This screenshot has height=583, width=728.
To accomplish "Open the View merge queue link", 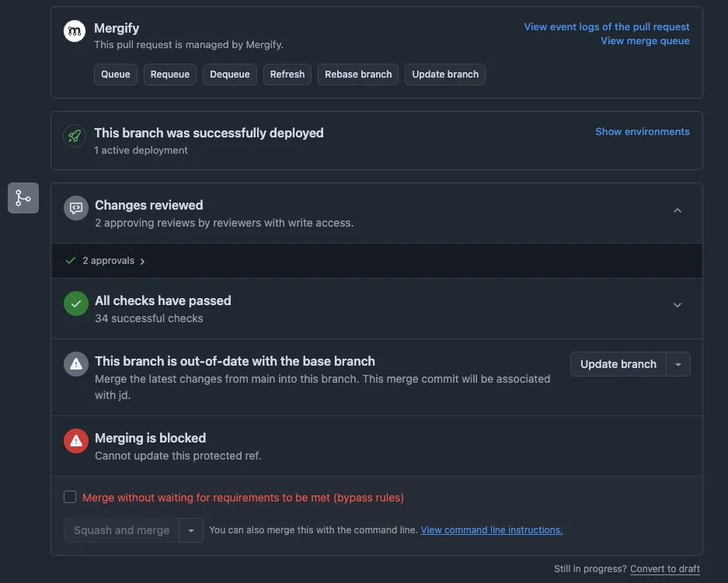I will click(x=645, y=40).
